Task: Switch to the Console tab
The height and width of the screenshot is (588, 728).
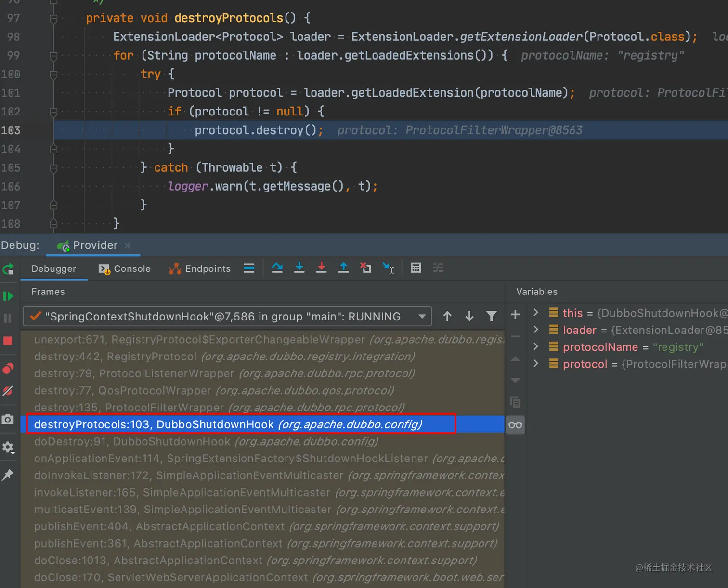Action: (x=125, y=268)
